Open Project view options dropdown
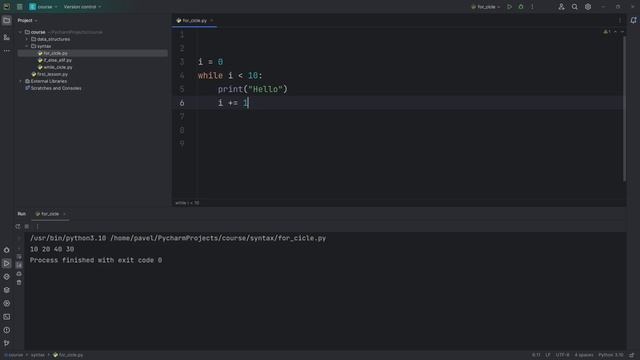640x360 pixels. coord(27,20)
